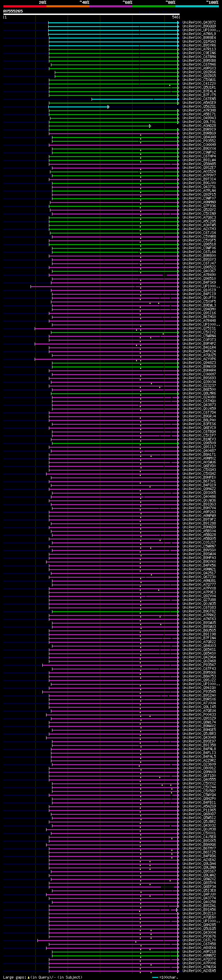Screen dimensions: 222x980
Task: Select the label UniRef100_B7E4L4
Action: coord(199,91)
